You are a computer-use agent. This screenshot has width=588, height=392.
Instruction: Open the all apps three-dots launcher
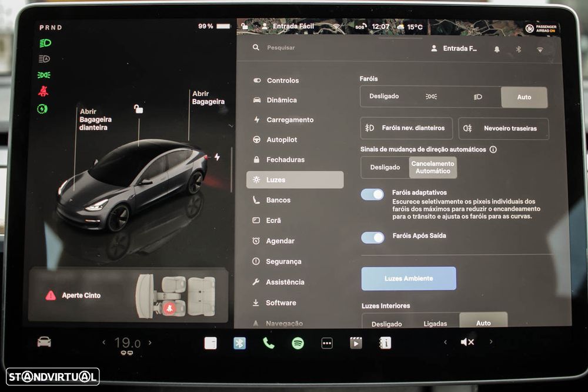327,343
